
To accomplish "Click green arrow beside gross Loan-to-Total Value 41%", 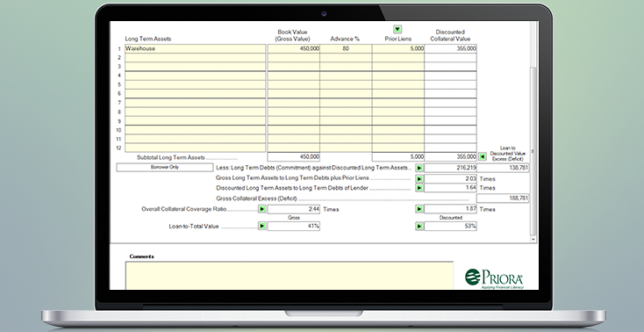I will click(262, 227).
